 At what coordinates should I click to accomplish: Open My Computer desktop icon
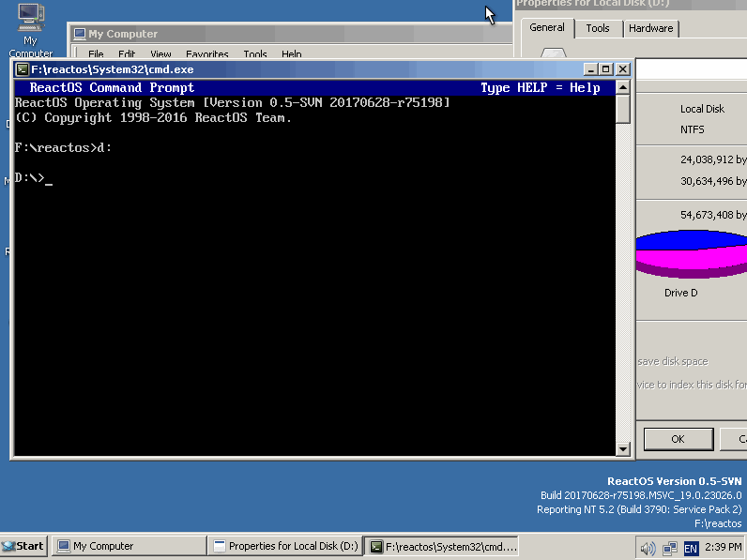[x=30, y=29]
